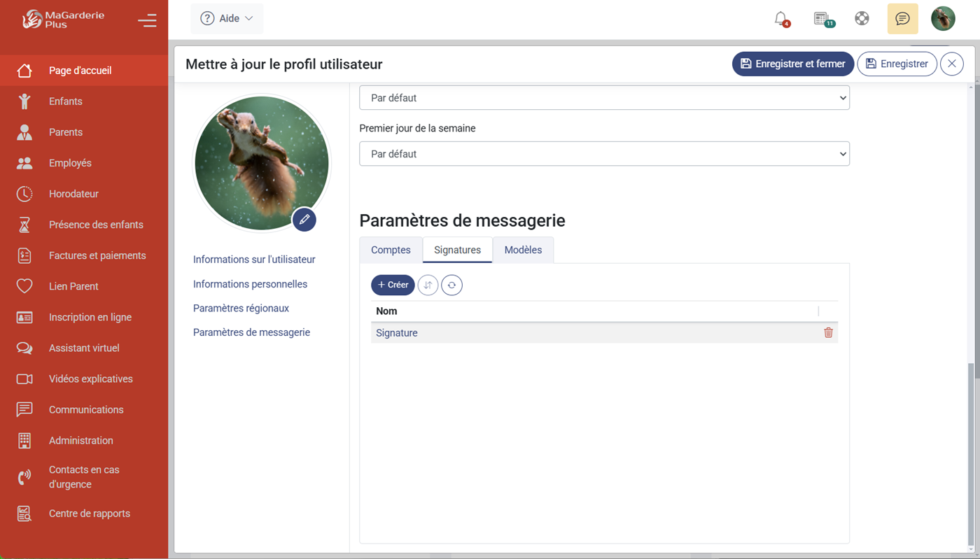This screenshot has width=980, height=559.
Task: Collapse the sidebar with hamburger icon
Action: 147,21
